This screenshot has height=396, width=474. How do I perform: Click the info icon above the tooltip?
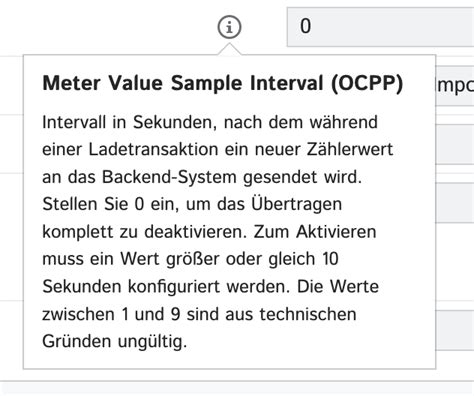(x=229, y=27)
